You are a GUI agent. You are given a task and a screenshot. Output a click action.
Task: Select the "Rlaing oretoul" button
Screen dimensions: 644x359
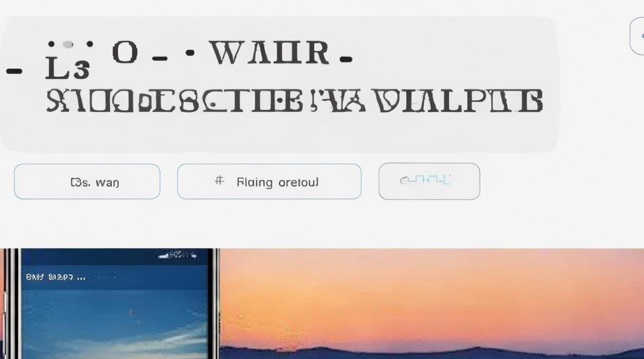[269, 181]
